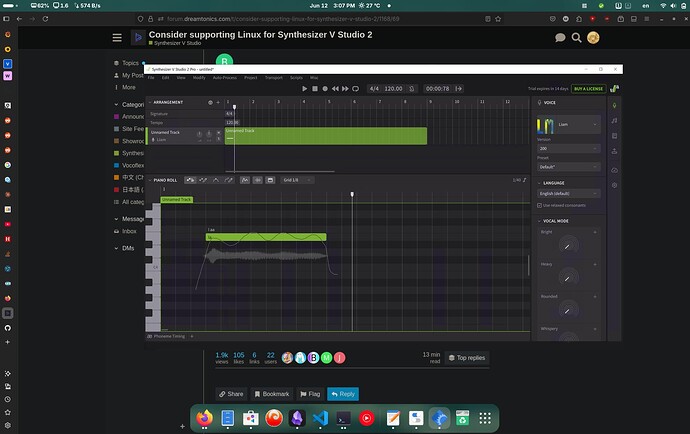Select the fourth Piano Roll drawing tool
This screenshot has width=690, height=434.
[228, 180]
